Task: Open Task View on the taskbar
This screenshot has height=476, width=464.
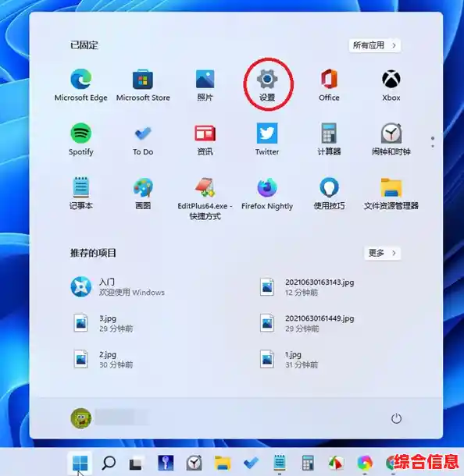Action: coord(136,464)
